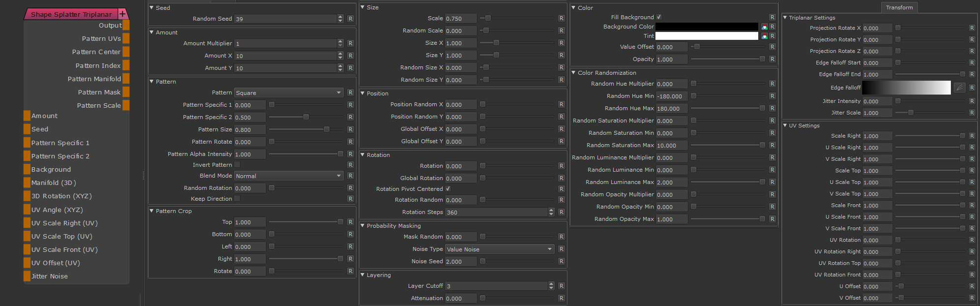The width and height of the screenshot is (980, 306).
Task: Reset Random Seed with its R icon
Action: point(350,19)
